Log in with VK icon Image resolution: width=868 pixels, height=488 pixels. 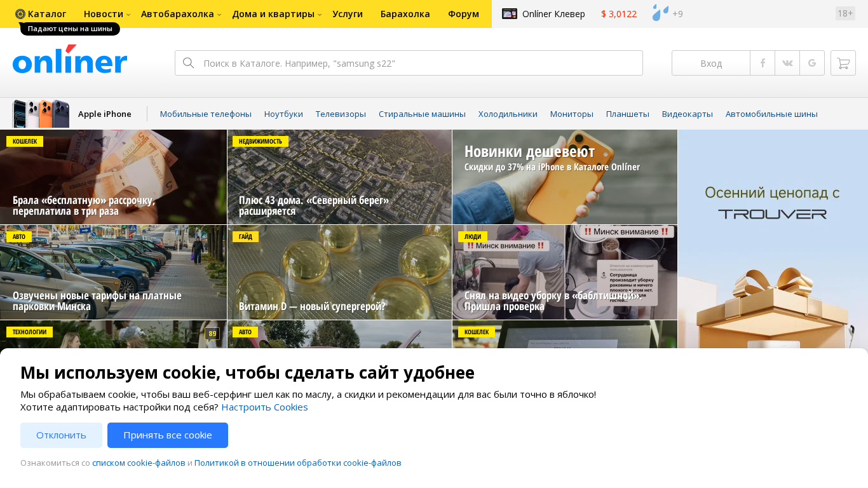click(787, 63)
